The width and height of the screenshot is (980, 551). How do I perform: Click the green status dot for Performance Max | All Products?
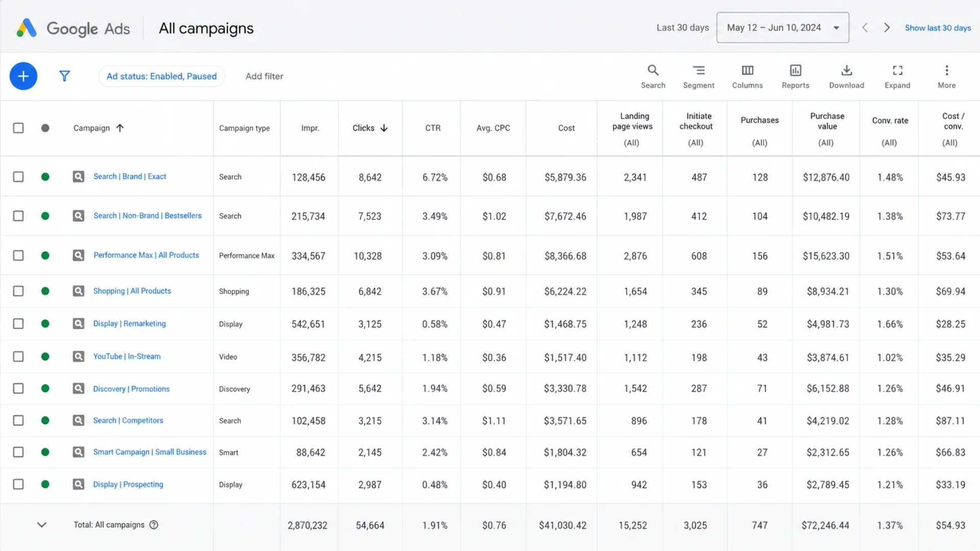pyautogui.click(x=45, y=255)
